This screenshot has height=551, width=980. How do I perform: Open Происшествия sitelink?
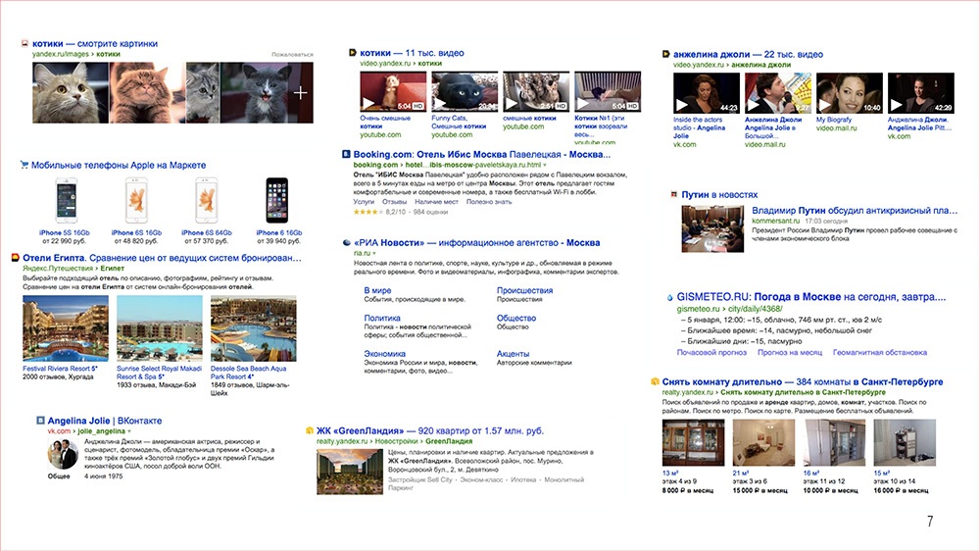tap(524, 290)
